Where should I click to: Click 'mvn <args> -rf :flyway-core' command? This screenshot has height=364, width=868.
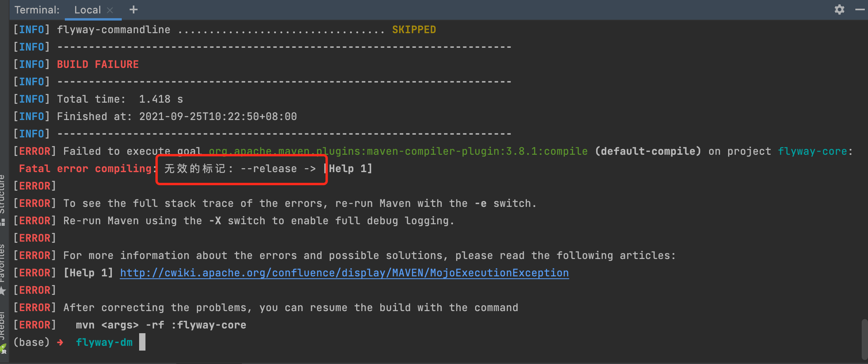point(161,325)
